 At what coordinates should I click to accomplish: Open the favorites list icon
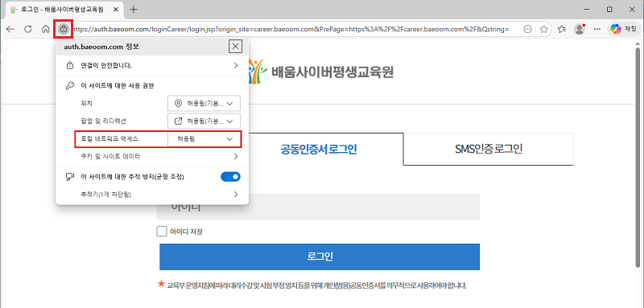pyautogui.click(x=562, y=29)
